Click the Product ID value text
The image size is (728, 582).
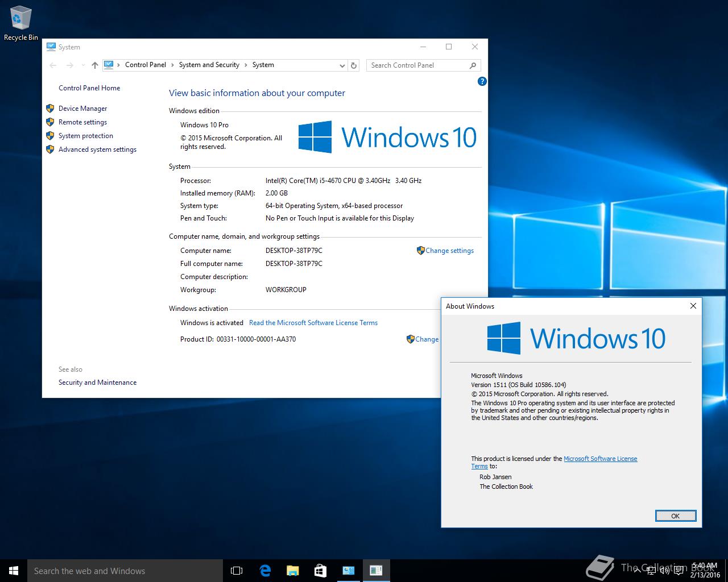[256, 339]
